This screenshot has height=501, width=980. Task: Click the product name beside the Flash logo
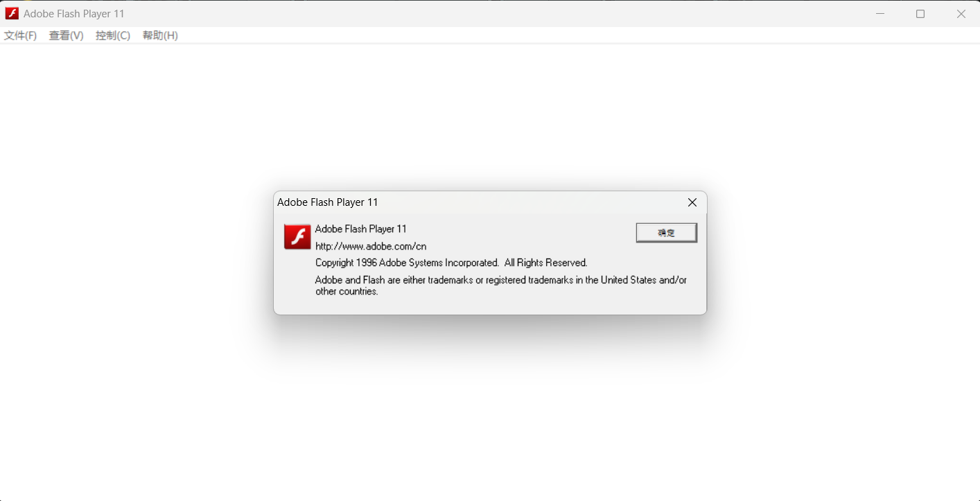click(361, 229)
